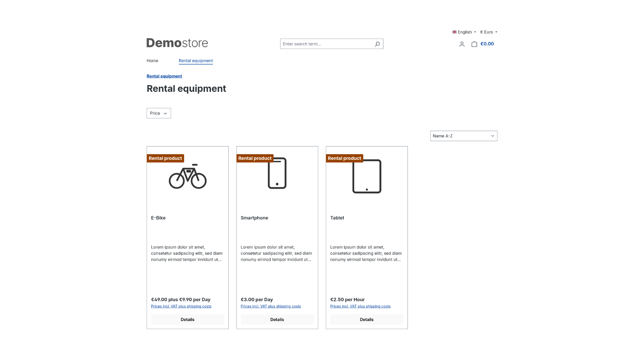Expand the English language dropdown

click(x=464, y=32)
